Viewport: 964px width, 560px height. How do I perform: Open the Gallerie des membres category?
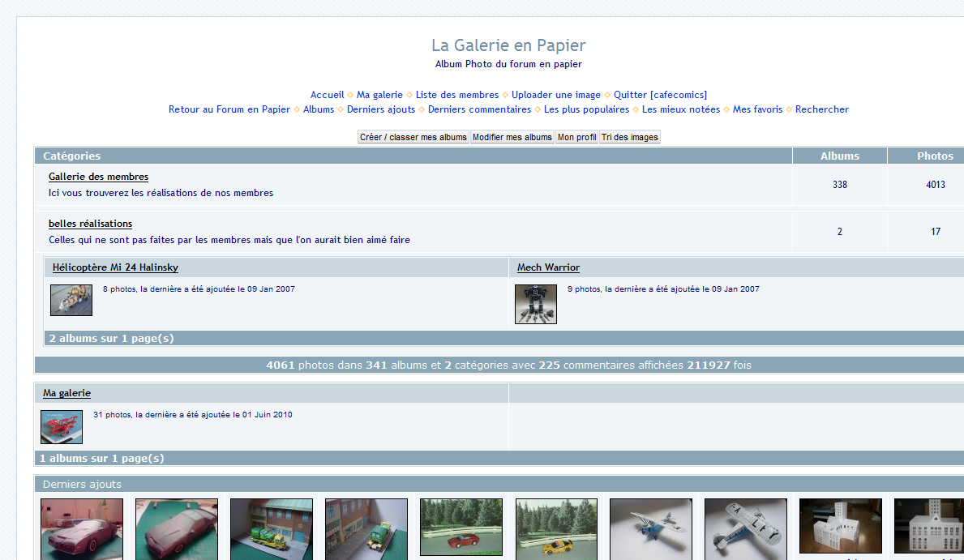[98, 177]
